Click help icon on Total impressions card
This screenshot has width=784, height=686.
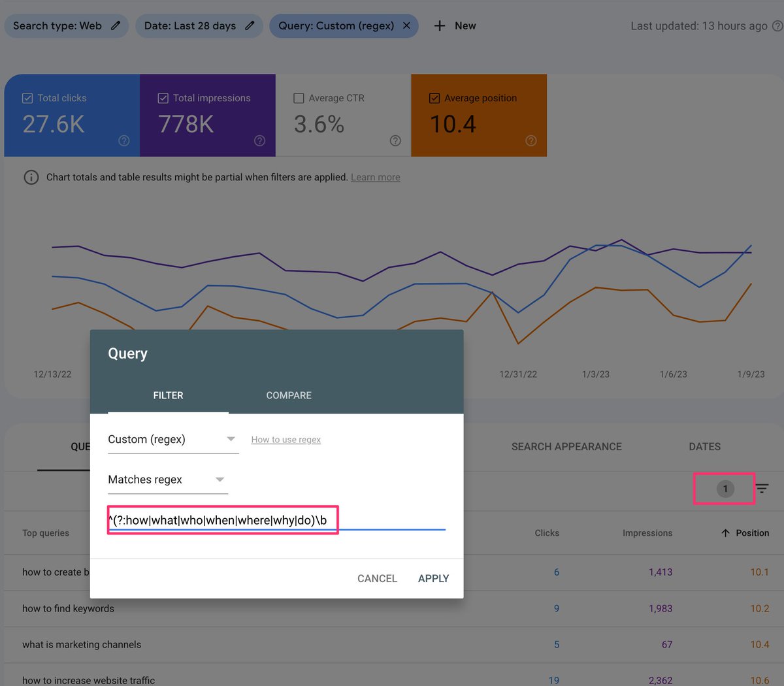pyautogui.click(x=259, y=140)
